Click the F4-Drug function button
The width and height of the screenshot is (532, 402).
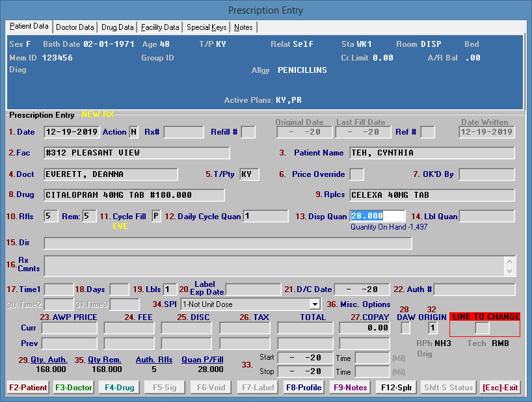tap(120, 388)
